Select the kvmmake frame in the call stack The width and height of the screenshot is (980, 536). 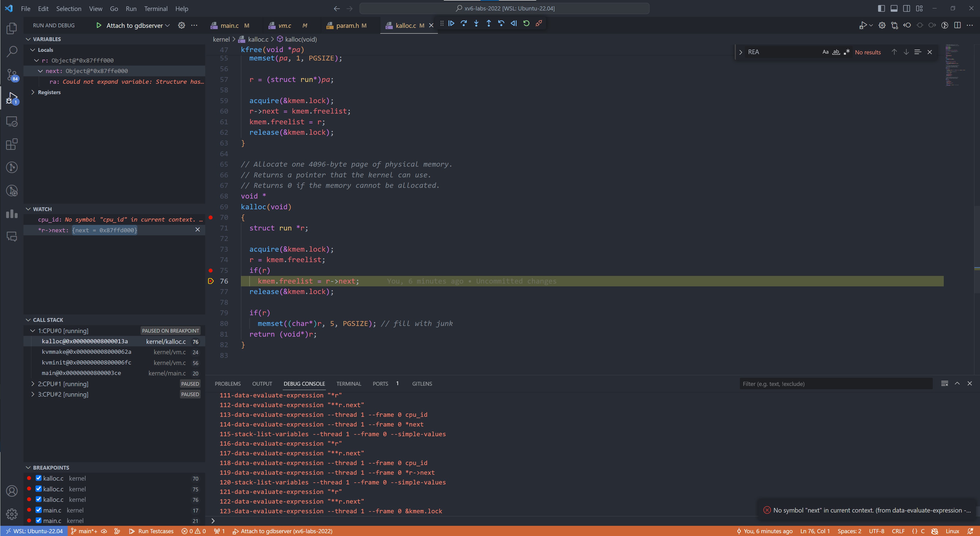click(86, 352)
